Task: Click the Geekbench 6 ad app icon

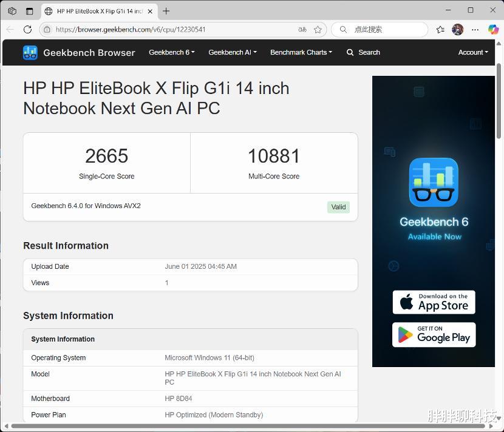Action: click(x=434, y=182)
